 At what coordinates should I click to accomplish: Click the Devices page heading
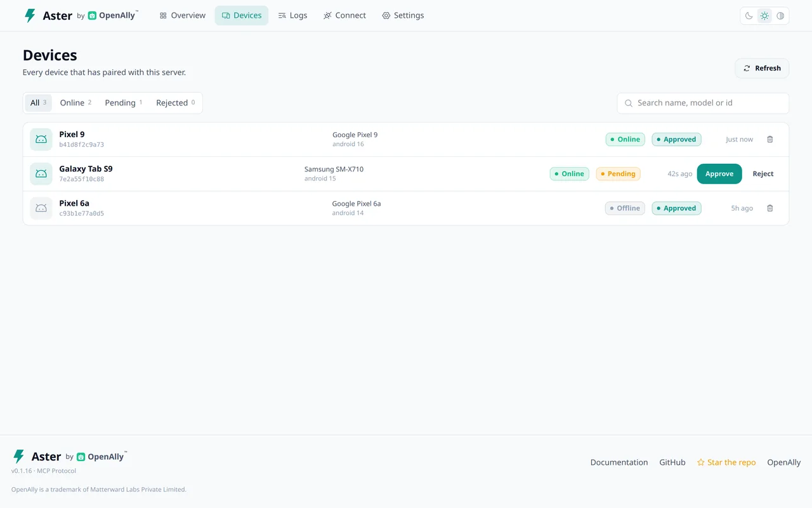(49, 55)
